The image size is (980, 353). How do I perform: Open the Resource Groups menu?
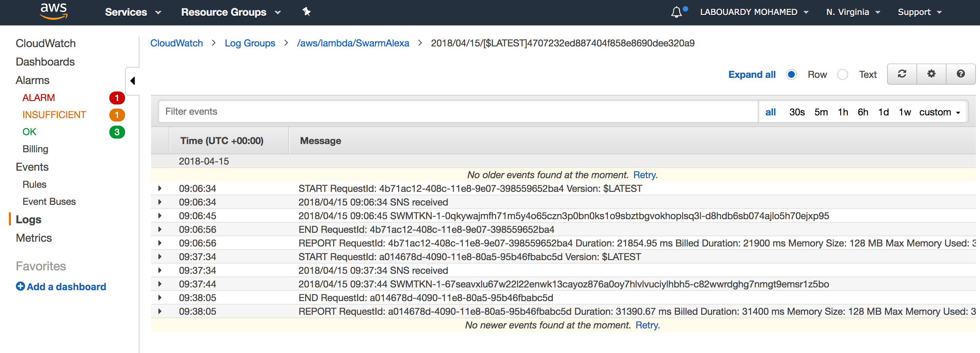click(x=231, y=12)
